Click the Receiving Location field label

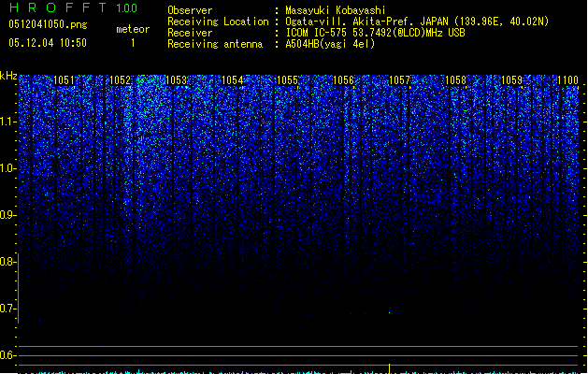(218, 22)
